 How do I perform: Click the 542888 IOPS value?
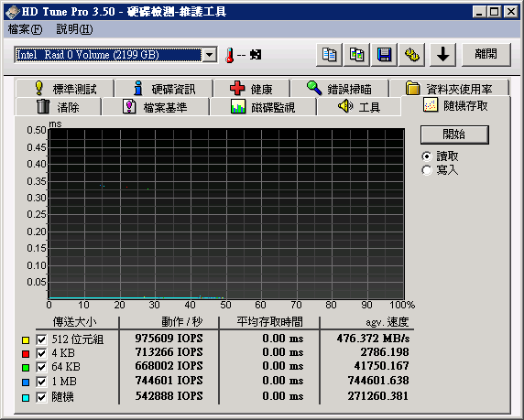169,396
